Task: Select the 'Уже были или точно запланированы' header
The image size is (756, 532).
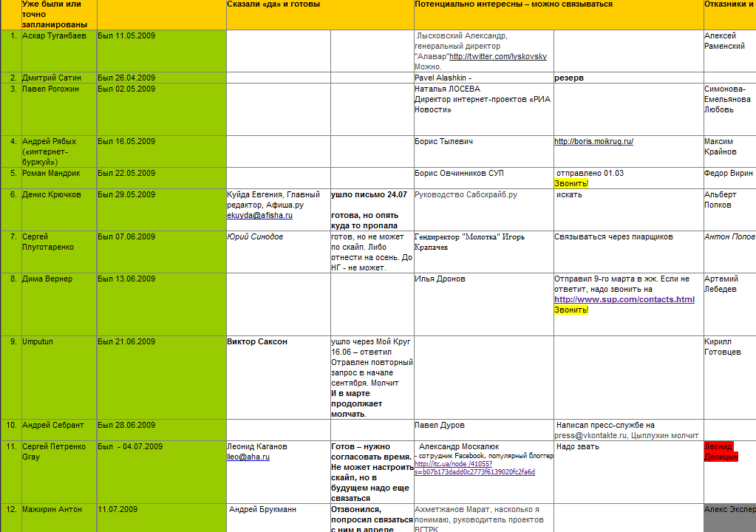Action: (x=51, y=15)
